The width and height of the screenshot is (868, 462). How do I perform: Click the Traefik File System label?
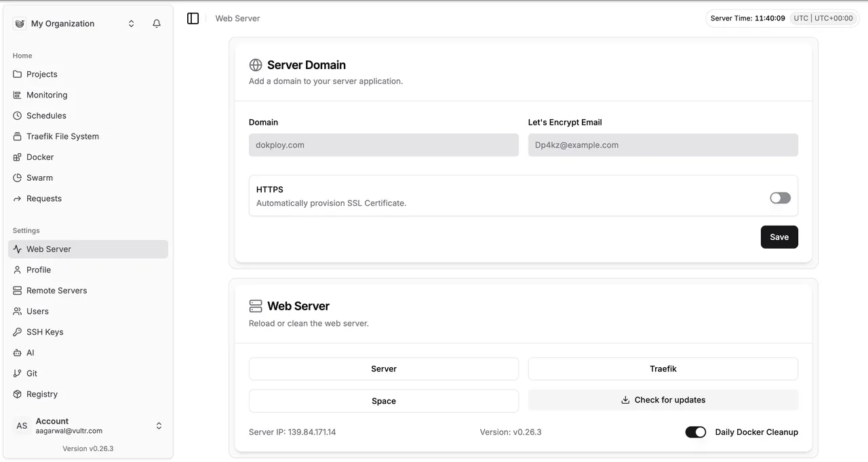pyautogui.click(x=62, y=136)
